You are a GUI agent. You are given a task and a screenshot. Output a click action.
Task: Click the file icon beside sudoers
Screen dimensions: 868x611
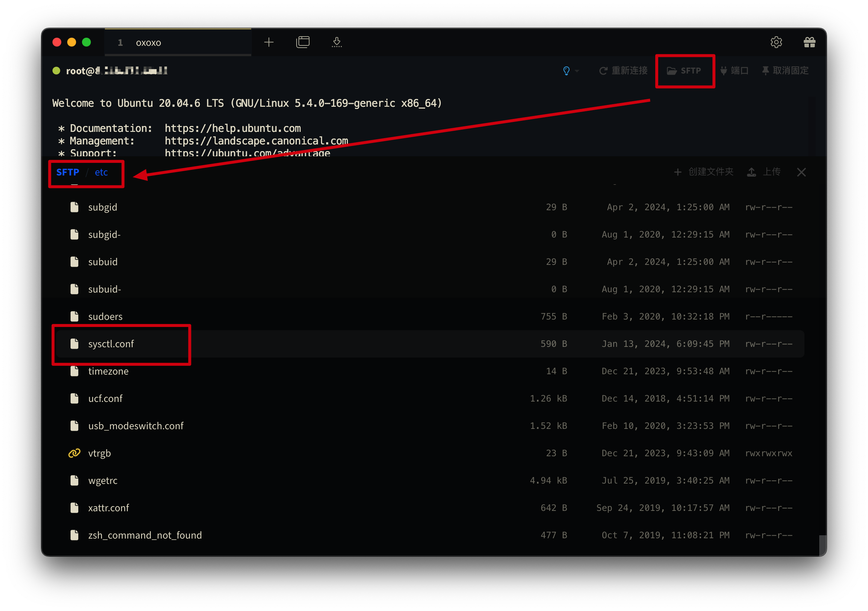point(75,317)
